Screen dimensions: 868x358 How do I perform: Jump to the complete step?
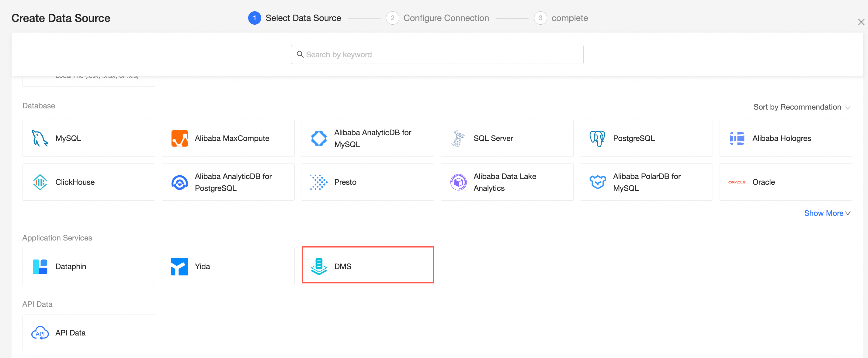pos(569,18)
